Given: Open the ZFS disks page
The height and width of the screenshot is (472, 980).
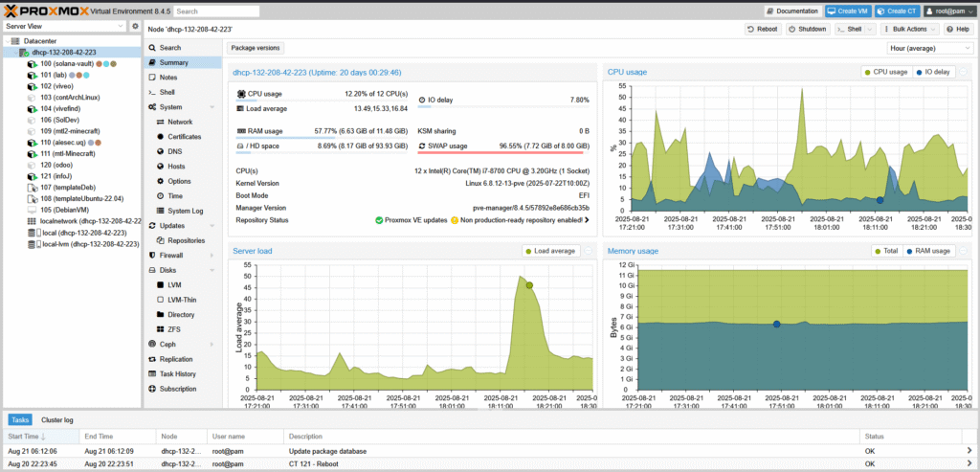Looking at the screenshot, I should (174, 328).
